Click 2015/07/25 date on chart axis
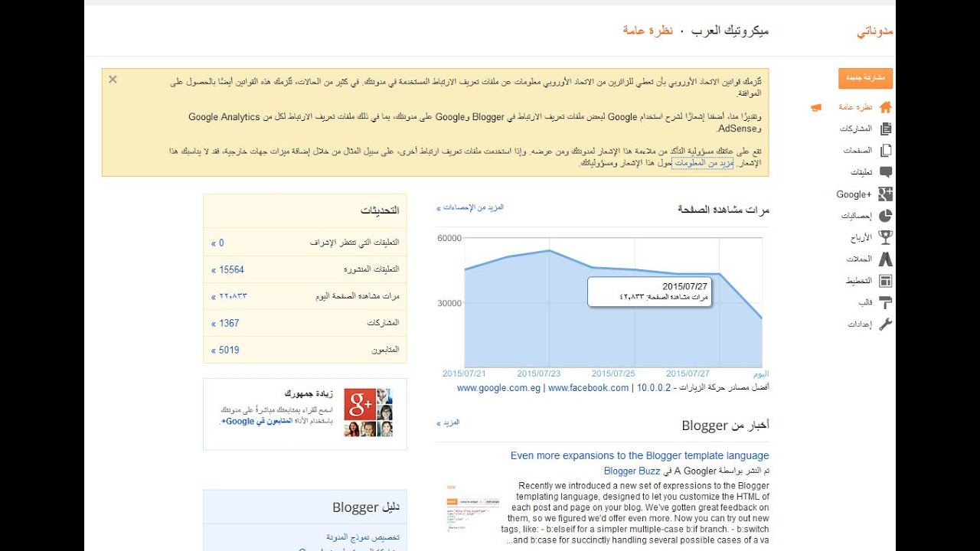Viewport: 980px width, 551px height. point(613,373)
